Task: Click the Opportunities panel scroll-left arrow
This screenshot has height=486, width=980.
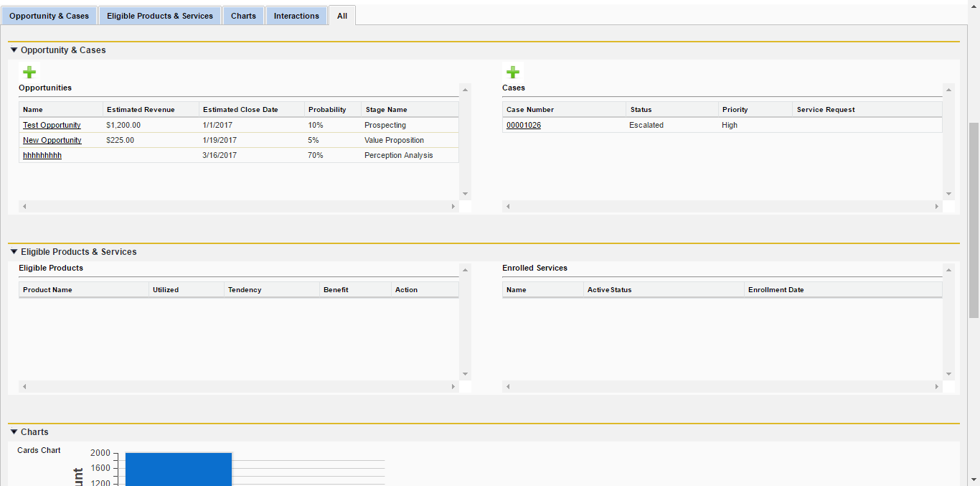Action: (x=24, y=206)
